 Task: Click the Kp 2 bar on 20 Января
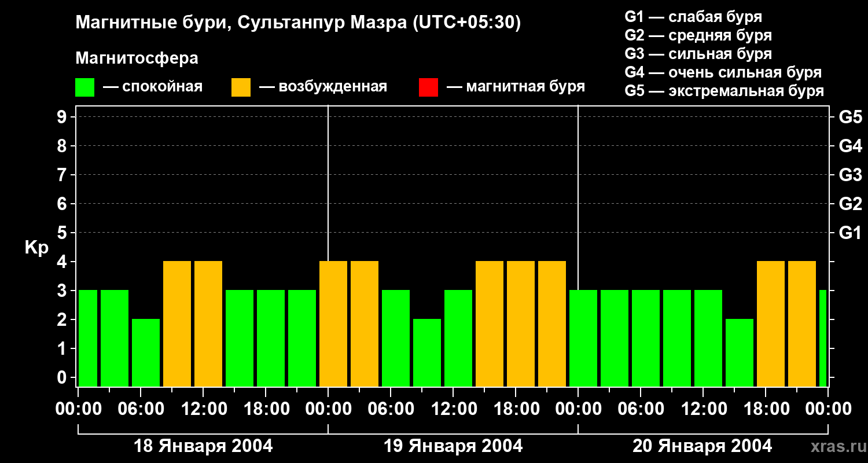coord(740,352)
